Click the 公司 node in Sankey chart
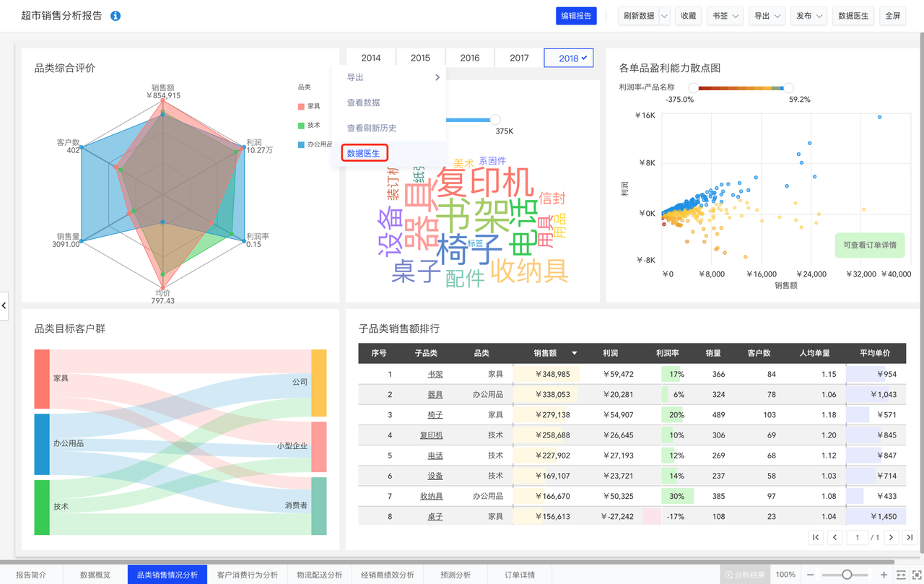 (x=319, y=383)
